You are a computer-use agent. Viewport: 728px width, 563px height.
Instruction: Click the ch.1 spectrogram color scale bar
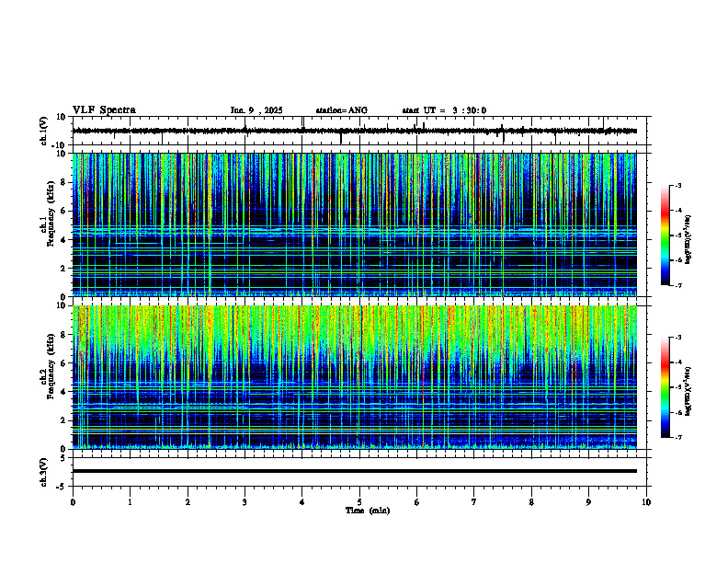(665, 236)
